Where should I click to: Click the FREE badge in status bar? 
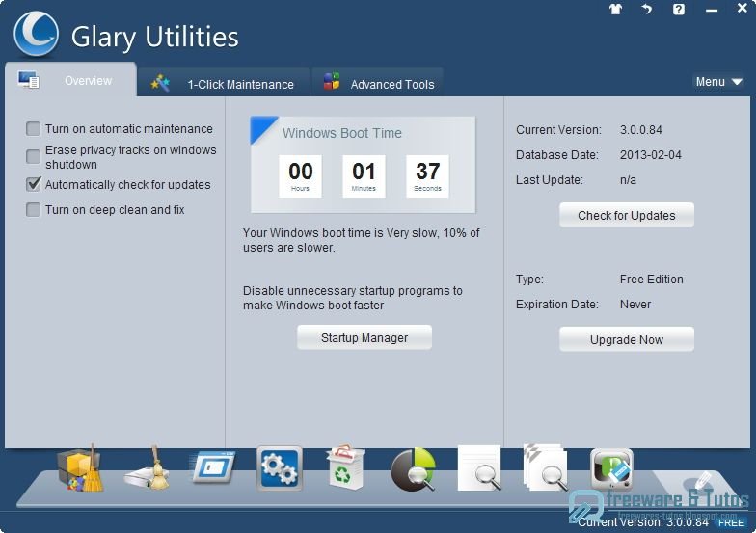(x=731, y=522)
